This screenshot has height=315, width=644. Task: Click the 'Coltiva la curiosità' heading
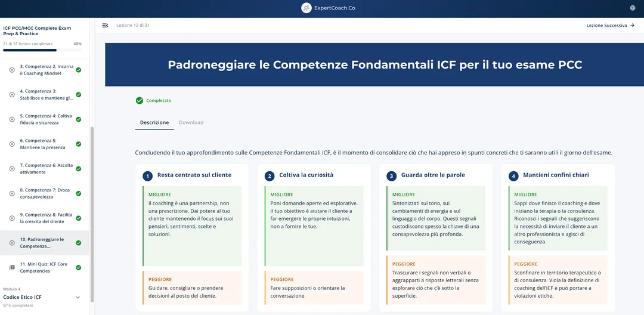pyautogui.click(x=306, y=175)
